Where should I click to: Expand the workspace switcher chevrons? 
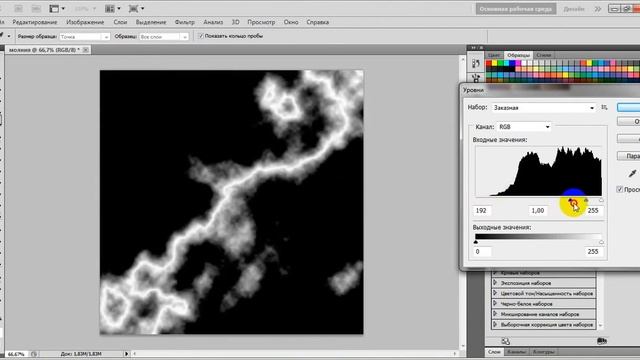coord(598,9)
